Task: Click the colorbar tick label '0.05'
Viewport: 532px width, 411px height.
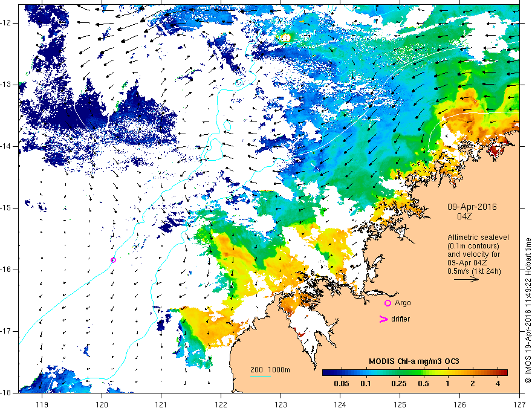Action: point(342,384)
